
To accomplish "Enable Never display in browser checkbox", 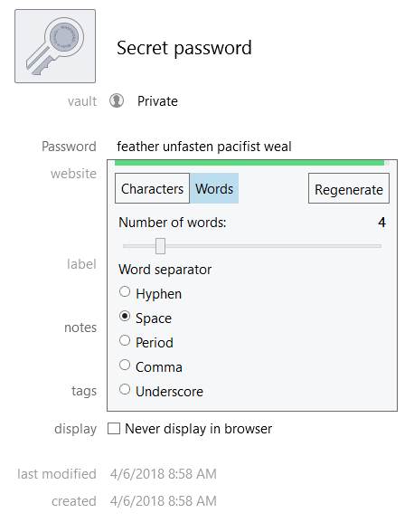I will (x=114, y=429).
